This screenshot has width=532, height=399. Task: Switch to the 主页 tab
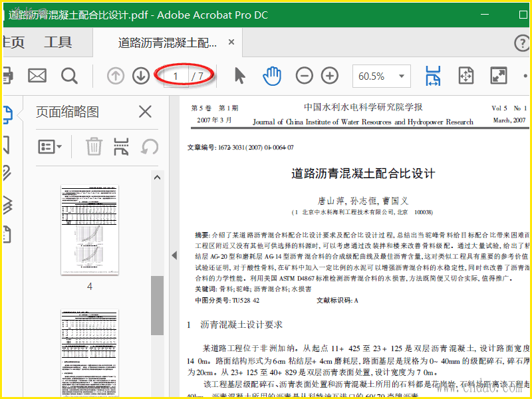(13, 43)
